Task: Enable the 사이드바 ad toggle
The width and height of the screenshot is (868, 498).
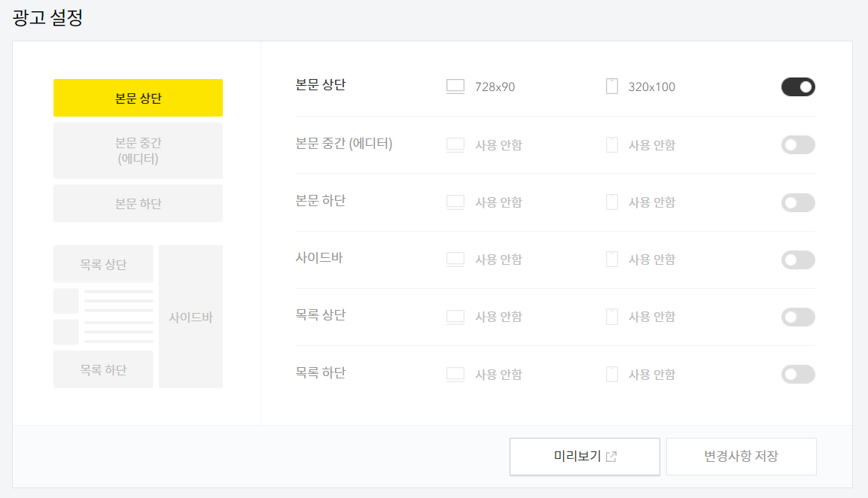Action: click(x=798, y=260)
